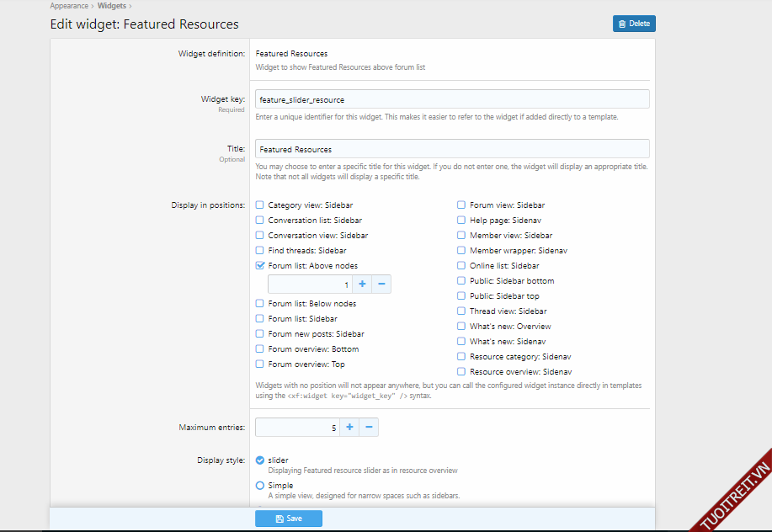Focus the Widget key text field
The width and height of the screenshot is (772, 532).
[451, 99]
